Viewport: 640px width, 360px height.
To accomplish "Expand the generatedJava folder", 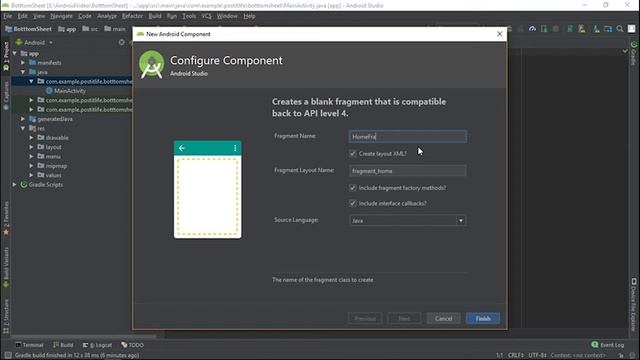I will click(x=23, y=119).
